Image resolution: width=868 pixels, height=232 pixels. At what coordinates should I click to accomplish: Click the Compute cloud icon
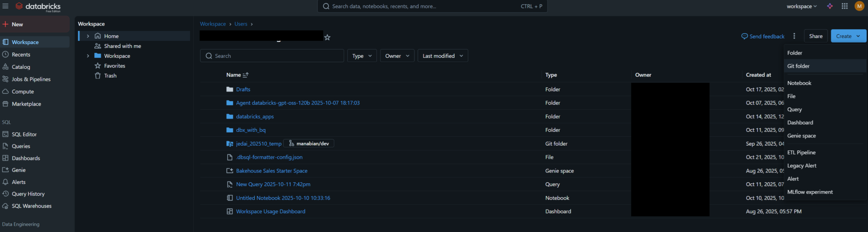pos(5,91)
